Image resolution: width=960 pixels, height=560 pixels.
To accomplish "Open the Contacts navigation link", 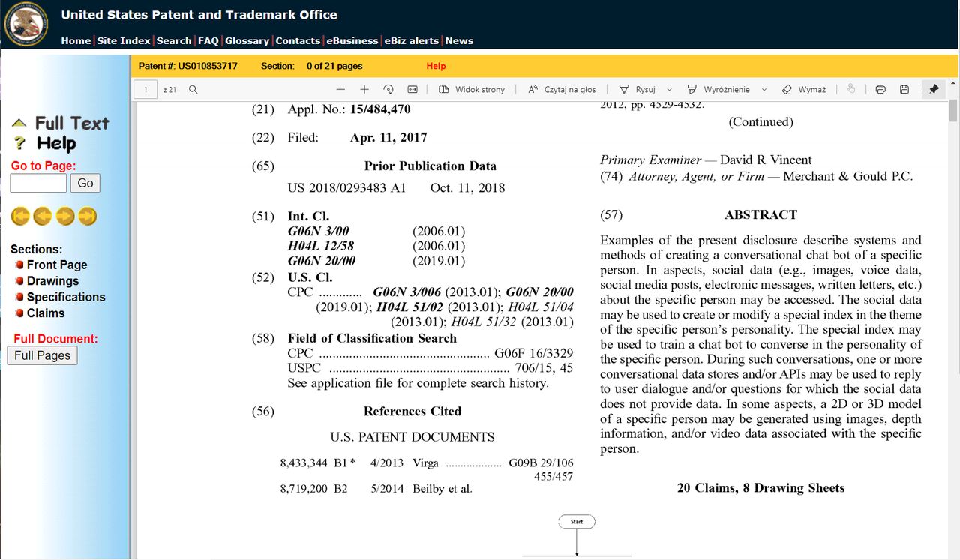I will (298, 41).
